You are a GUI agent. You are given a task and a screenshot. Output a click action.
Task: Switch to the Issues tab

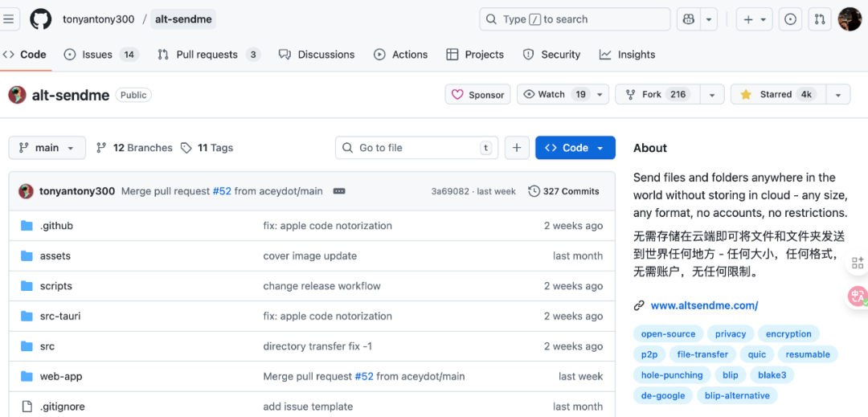[x=96, y=55]
